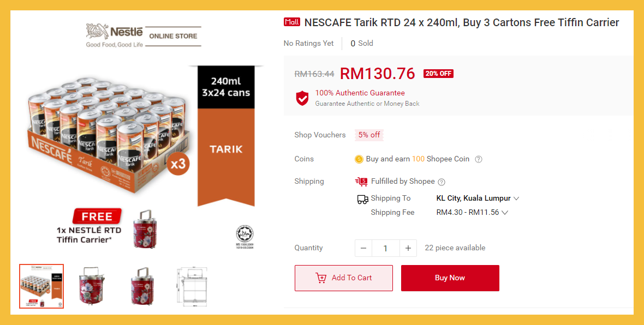Claim the 5% off shop voucher

pyautogui.click(x=369, y=135)
